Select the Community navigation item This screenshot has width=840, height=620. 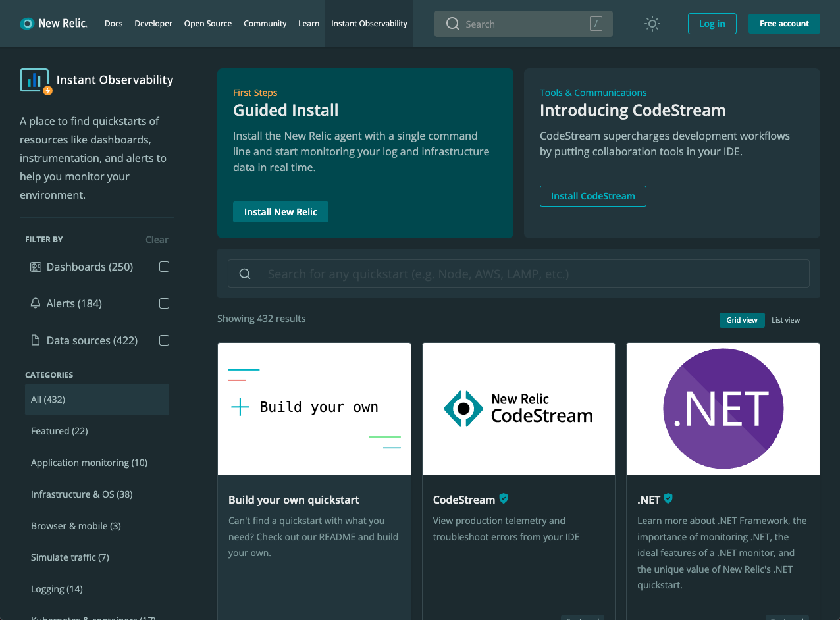265,23
